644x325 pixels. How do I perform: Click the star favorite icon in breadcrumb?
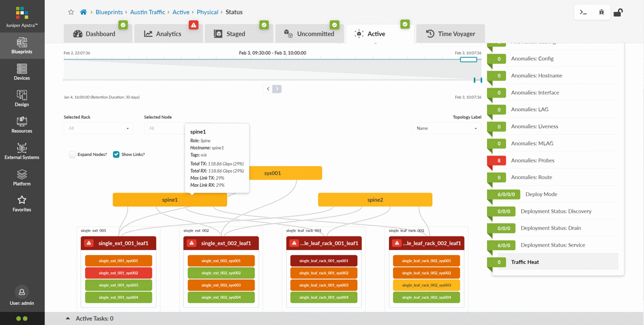tap(71, 12)
